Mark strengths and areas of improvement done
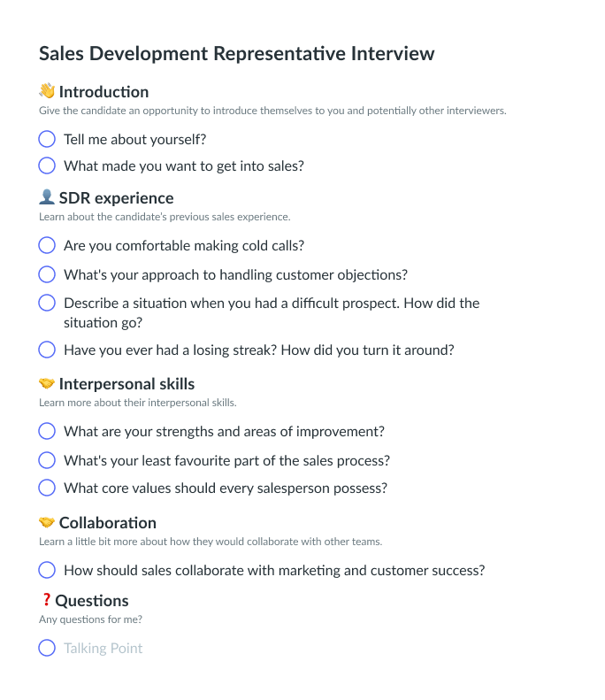The height and width of the screenshot is (700, 605). pyautogui.click(x=47, y=431)
